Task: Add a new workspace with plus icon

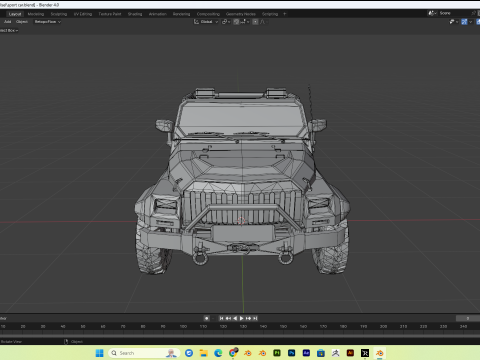Action: [x=285, y=14]
